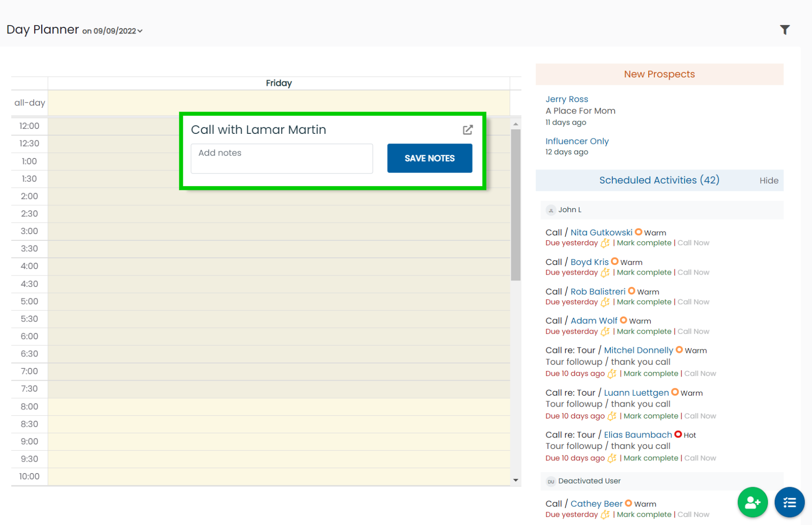This screenshot has width=812, height=525.
Task: Open Nita Gutkowski profile link
Action: coord(601,233)
